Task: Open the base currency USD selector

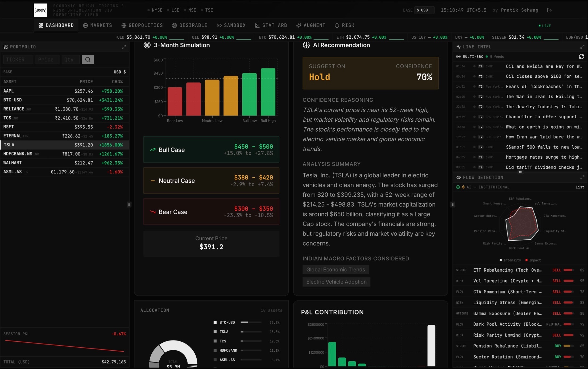Action: coord(424,10)
